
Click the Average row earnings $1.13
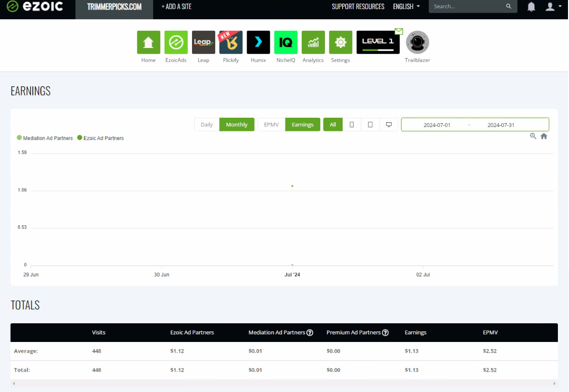[x=411, y=351]
